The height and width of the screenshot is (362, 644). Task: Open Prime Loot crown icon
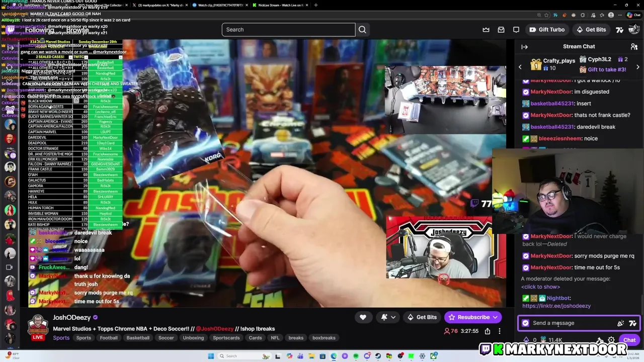486,30
